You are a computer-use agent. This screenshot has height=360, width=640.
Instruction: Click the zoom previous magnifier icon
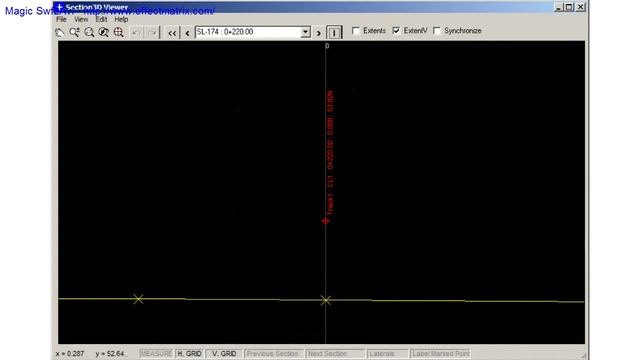point(104,32)
